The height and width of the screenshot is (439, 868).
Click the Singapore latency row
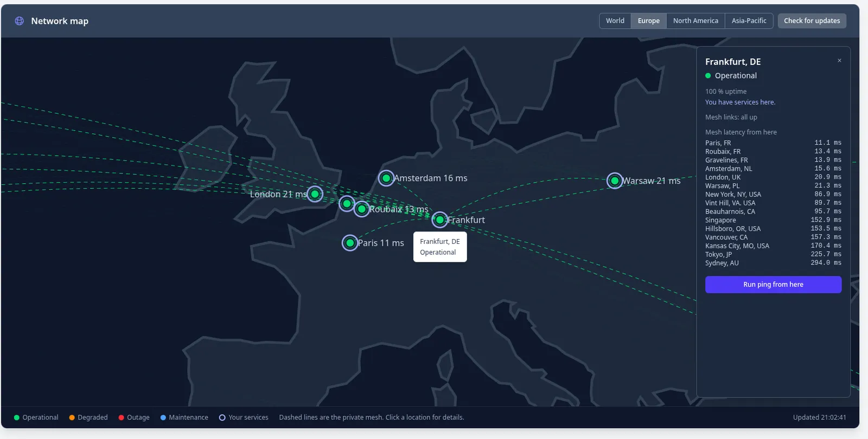773,220
